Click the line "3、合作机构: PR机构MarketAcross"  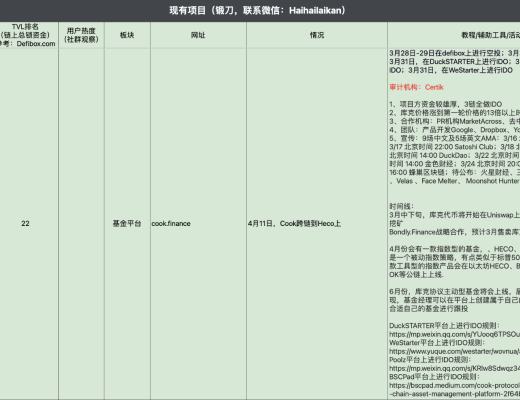pyautogui.click(x=454, y=121)
